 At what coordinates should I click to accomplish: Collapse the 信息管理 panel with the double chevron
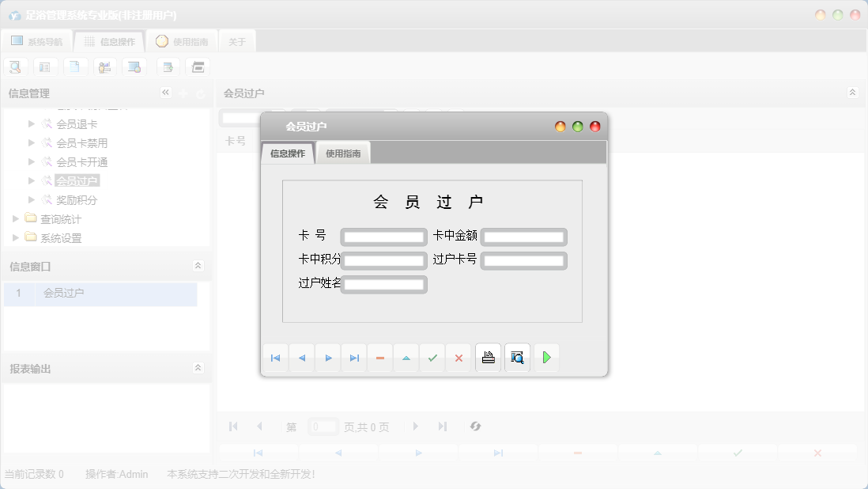coord(165,93)
